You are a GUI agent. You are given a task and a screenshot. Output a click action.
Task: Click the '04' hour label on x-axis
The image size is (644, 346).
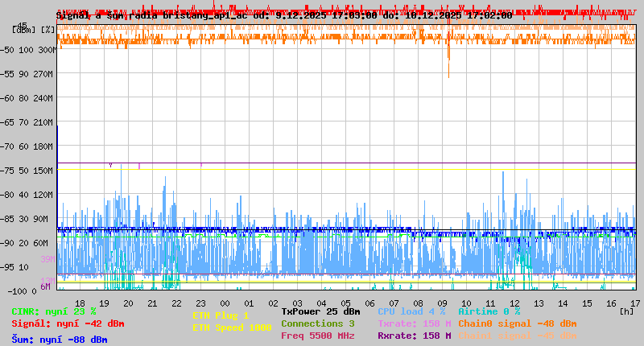tap(321, 303)
